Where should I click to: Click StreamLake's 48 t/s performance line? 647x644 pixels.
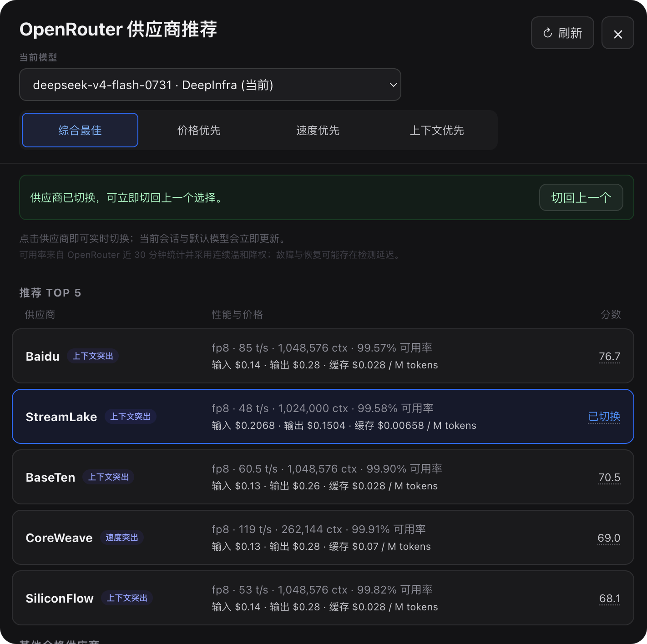pyautogui.click(x=323, y=408)
